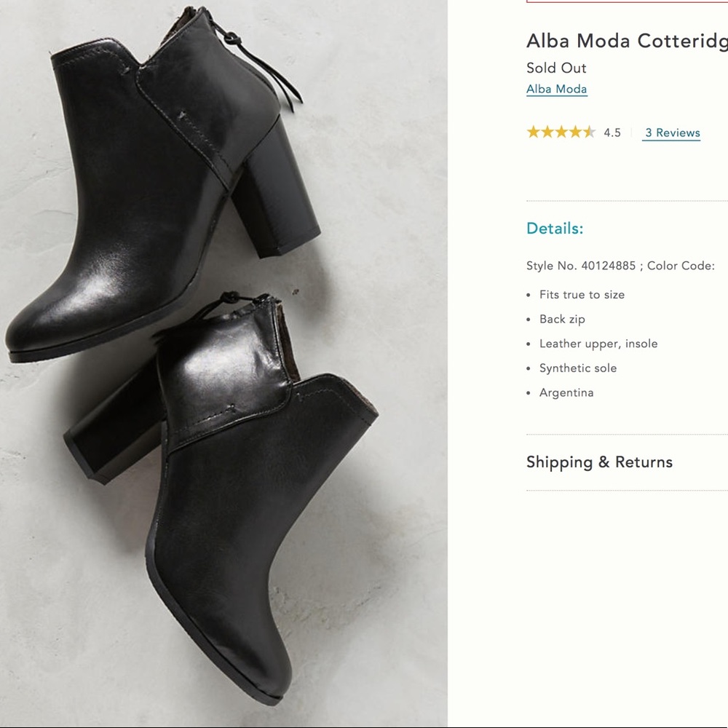
Task: Open the 3 Reviews link
Action: [x=670, y=132]
